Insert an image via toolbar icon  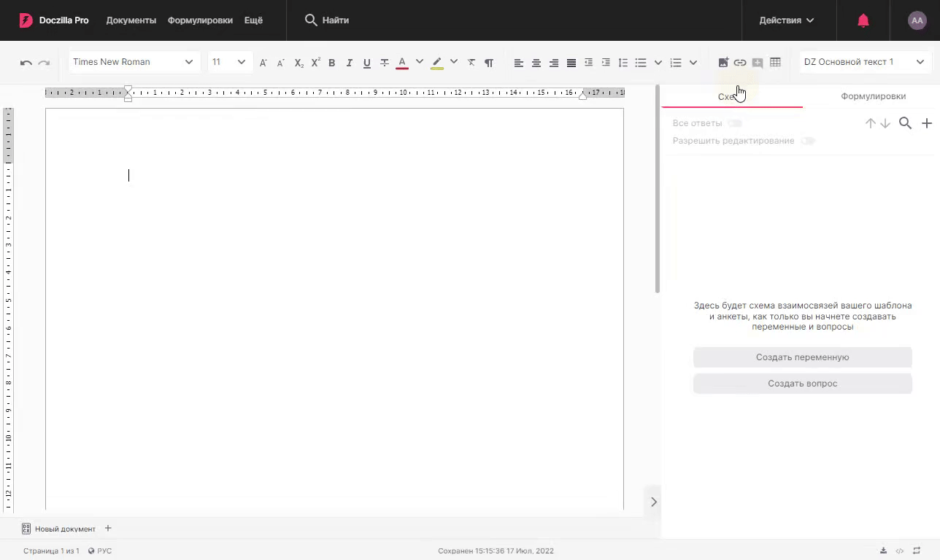point(723,63)
